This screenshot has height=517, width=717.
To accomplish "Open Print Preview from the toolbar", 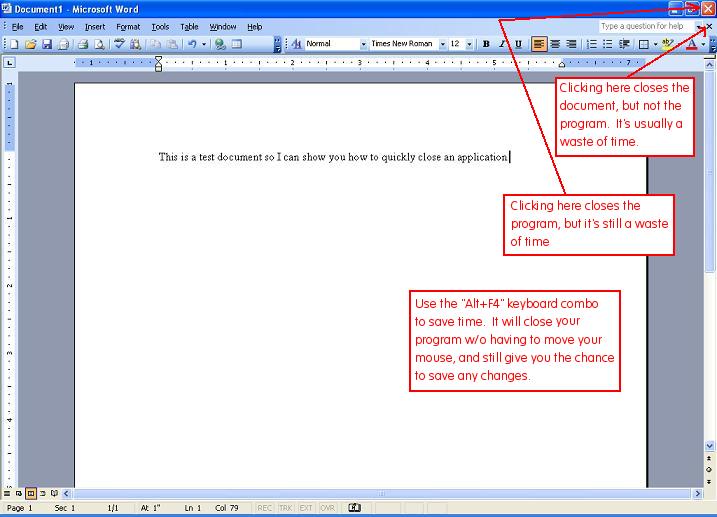I will 99,44.
